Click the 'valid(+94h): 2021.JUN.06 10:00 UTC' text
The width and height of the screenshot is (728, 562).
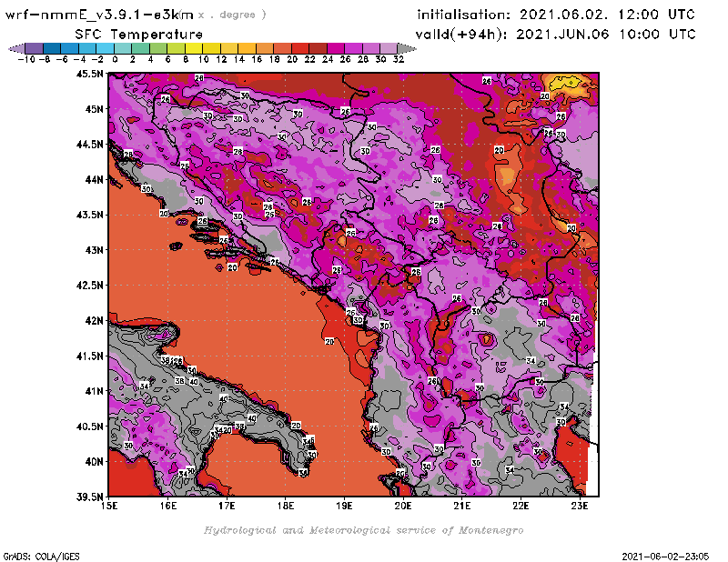click(555, 35)
